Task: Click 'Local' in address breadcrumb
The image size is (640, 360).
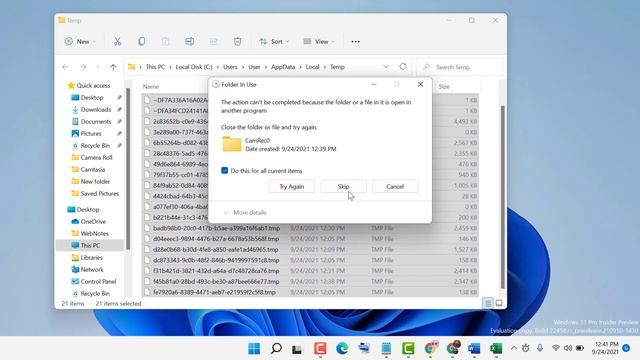Action: 312,67
